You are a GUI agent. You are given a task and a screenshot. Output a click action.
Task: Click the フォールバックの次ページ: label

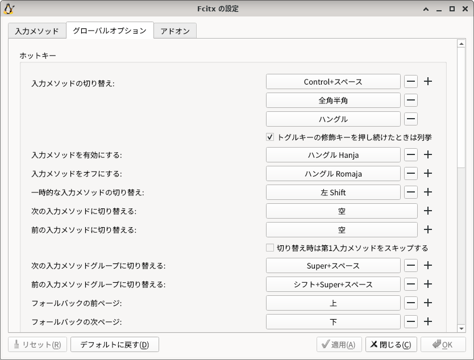tap(77, 322)
